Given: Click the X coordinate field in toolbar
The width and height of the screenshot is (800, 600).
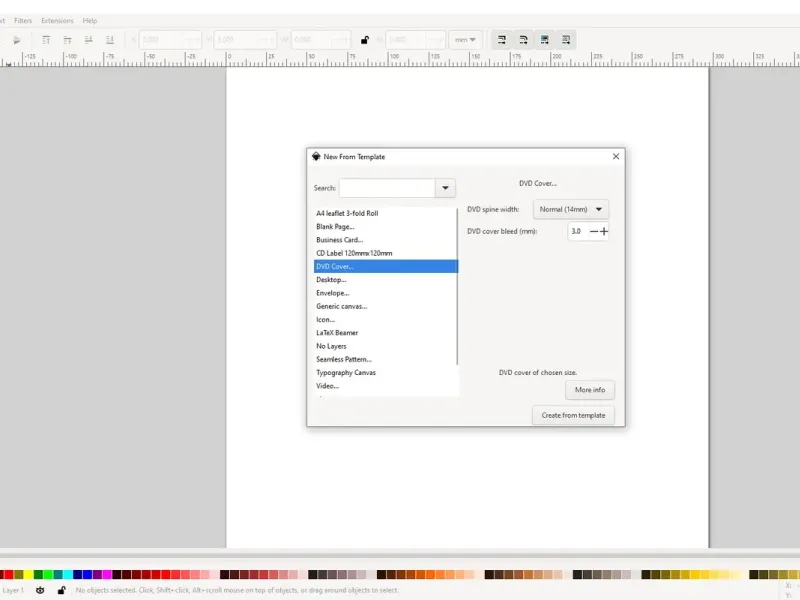Looking at the screenshot, I should pyautogui.click(x=170, y=40).
